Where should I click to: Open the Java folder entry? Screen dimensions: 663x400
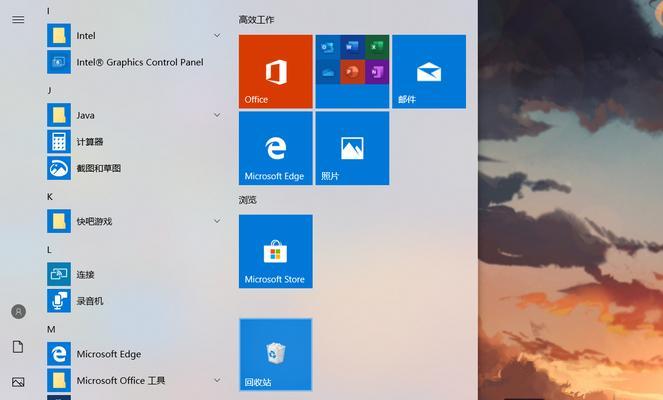click(x=134, y=115)
